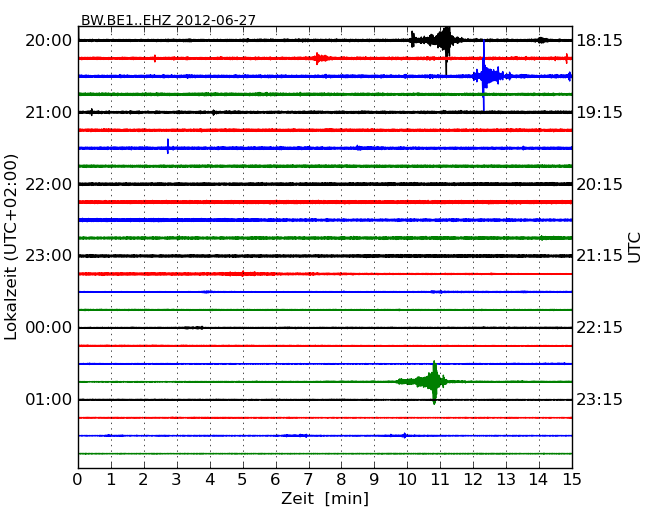Click the blue seismic event near minute 12

point(489,76)
